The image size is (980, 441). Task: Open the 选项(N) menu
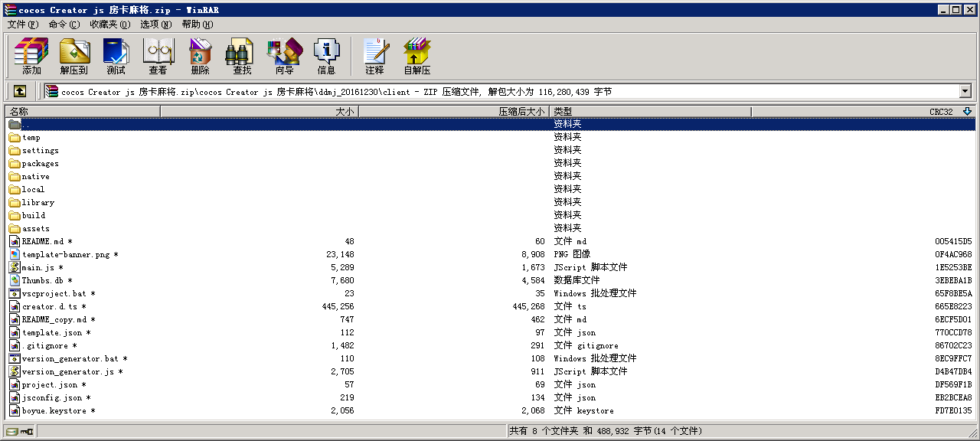(155, 24)
